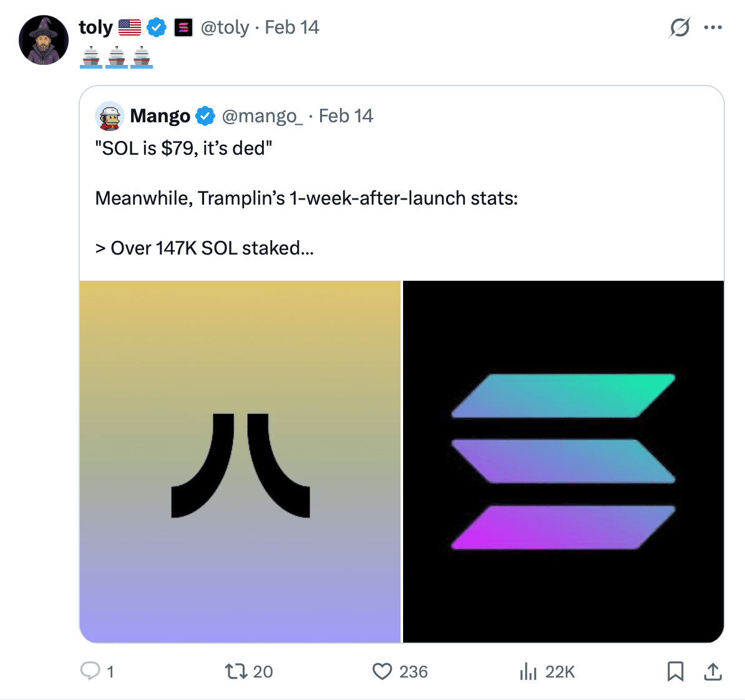Open the @mango_ handle link
The width and height of the screenshot is (745, 700).
262,116
